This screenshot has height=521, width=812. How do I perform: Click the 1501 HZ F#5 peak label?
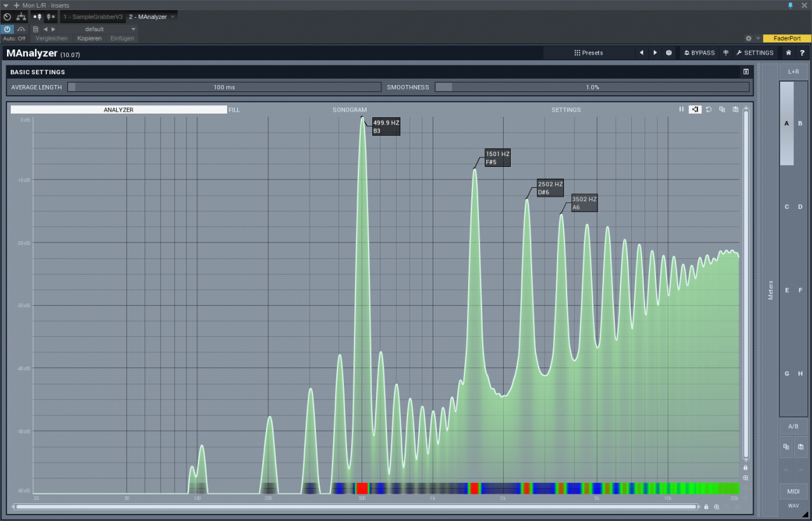pyautogui.click(x=497, y=158)
